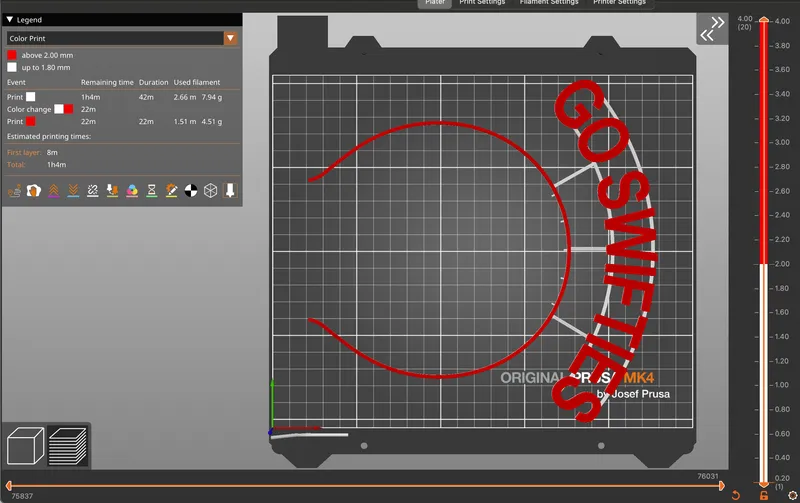Click the Used filament column header

(x=196, y=82)
